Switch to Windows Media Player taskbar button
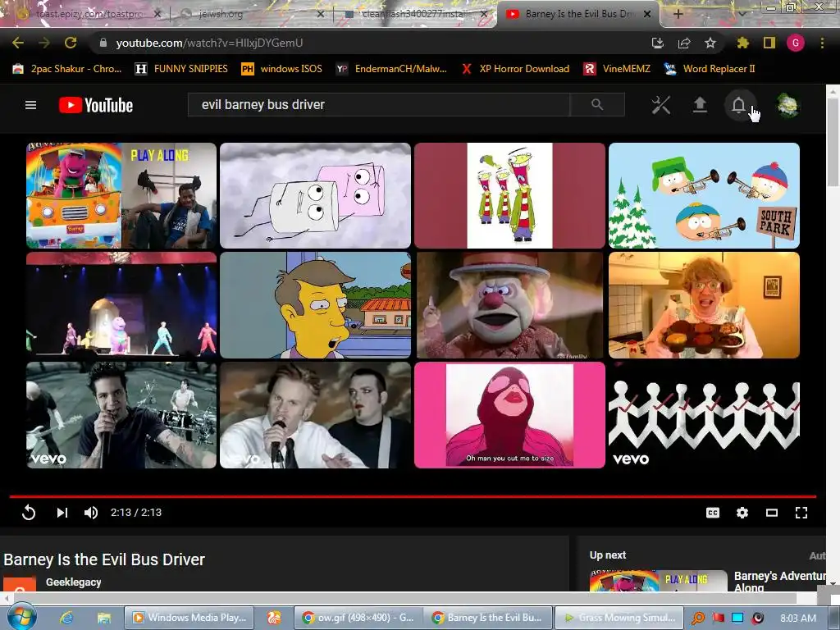 (x=189, y=618)
